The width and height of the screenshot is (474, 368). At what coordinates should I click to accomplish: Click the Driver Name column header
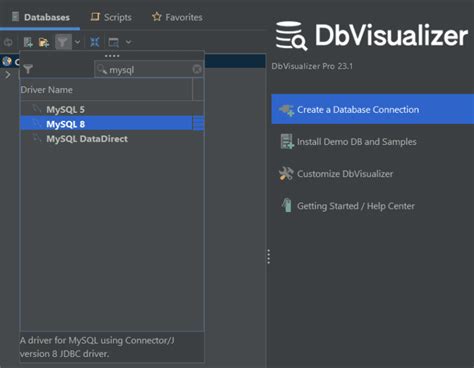pyautogui.click(x=106, y=90)
